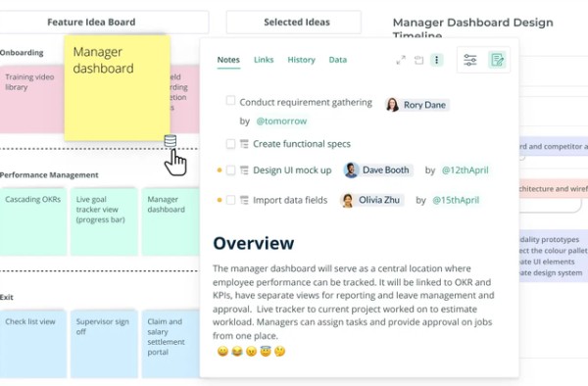Open the History tab
The image size is (588, 386).
[x=301, y=60]
